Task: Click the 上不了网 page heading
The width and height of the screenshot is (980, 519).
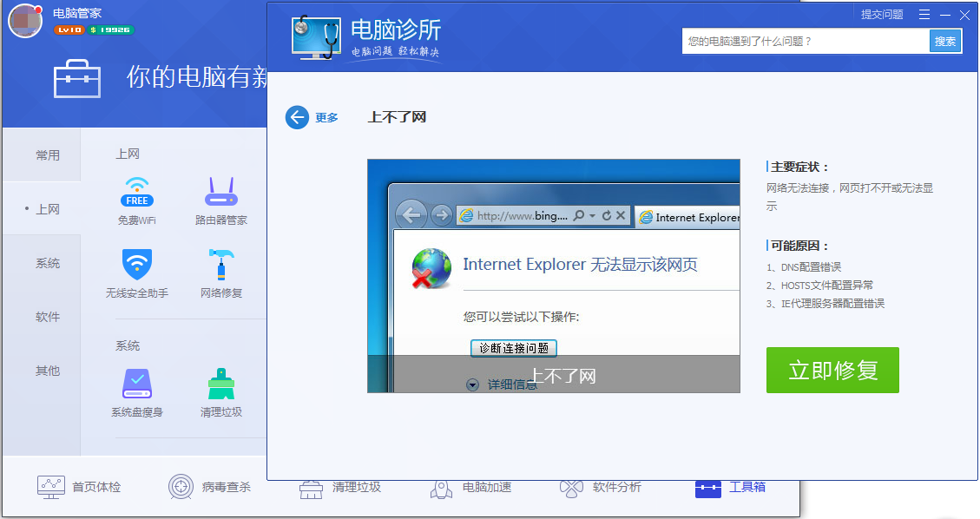Action: coord(397,117)
